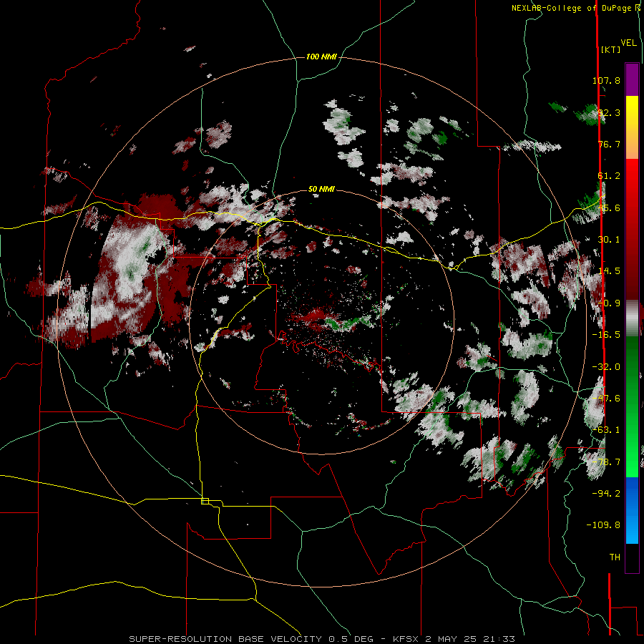Select the 14.5 value on velocity scale
This screenshot has height=644, width=644.
(609, 271)
